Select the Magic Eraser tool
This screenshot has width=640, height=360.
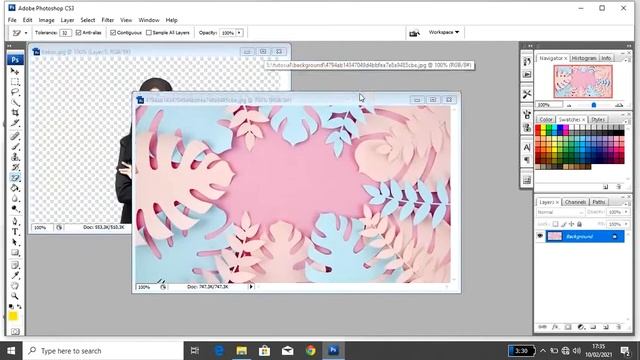15,178
